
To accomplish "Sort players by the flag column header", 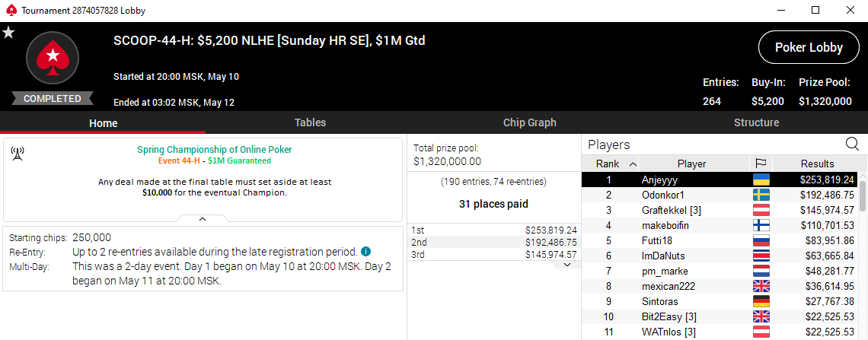I will 760,164.
